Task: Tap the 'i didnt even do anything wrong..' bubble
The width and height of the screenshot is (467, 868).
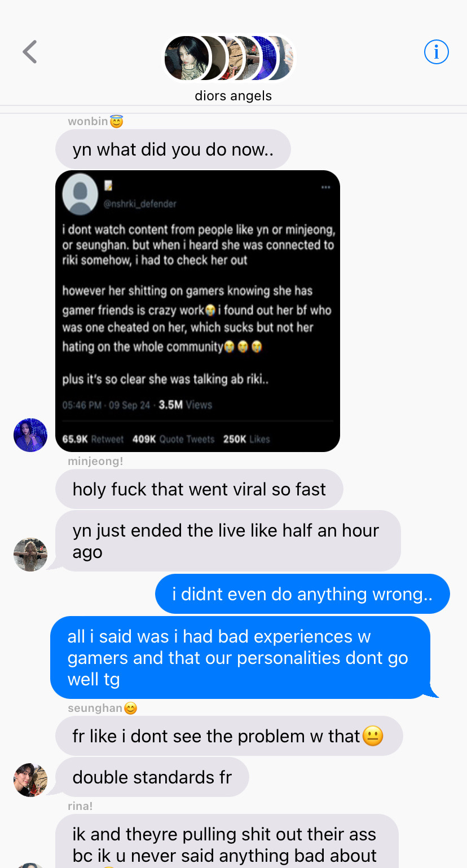Action: (x=302, y=594)
